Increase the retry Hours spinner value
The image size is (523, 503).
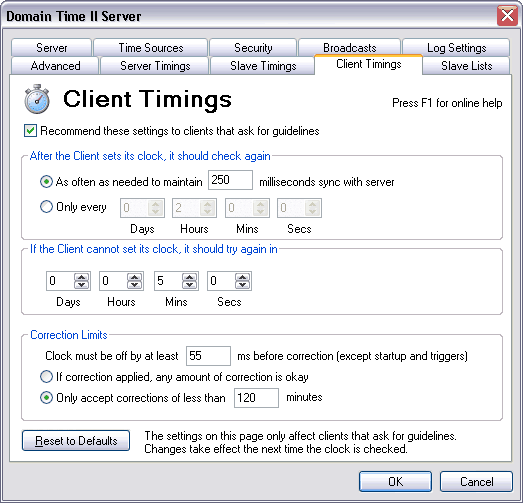pyautogui.click(x=134, y=277)
